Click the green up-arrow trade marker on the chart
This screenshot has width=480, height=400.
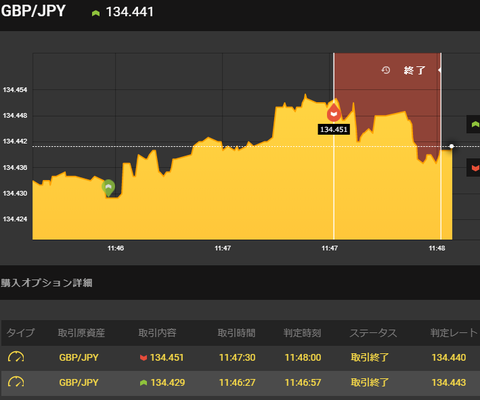(x=108, y=188)
